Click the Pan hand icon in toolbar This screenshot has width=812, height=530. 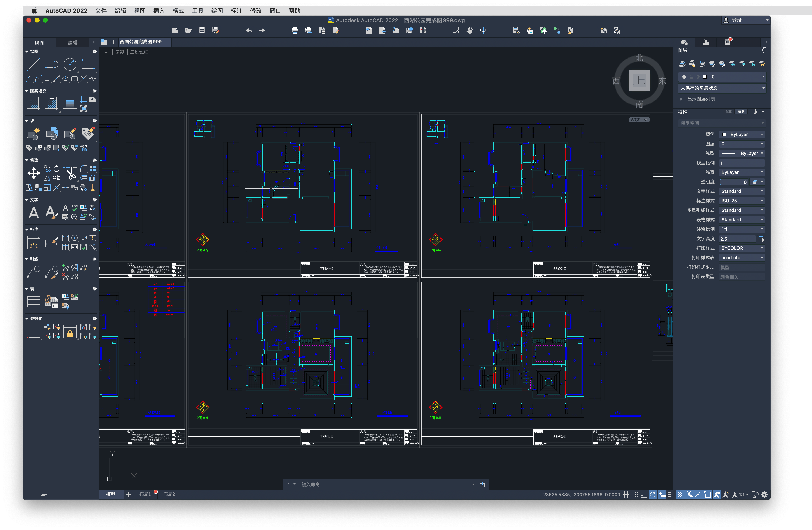click(470, 30)
